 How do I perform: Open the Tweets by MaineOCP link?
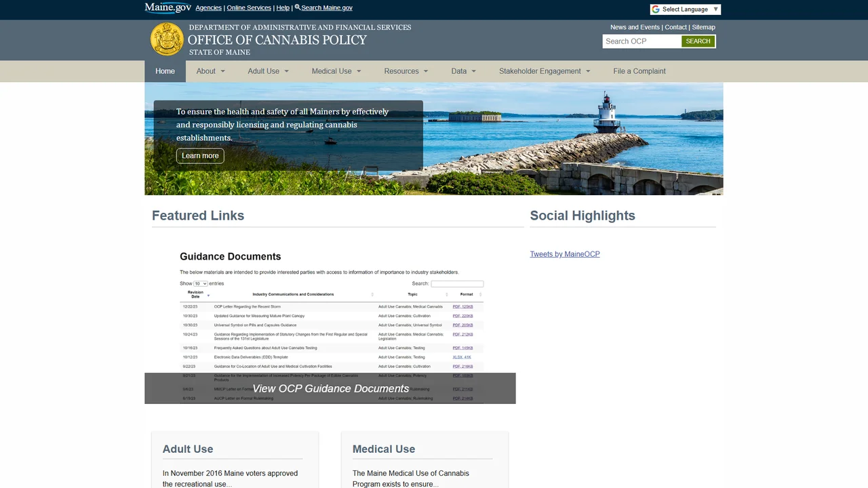click(565, 254)
